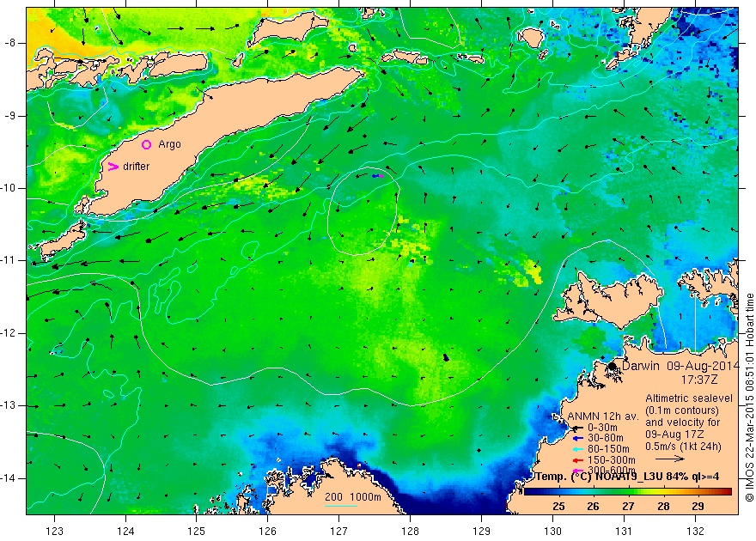This screenshot has height=541, width=756.
Task: Click the magenta drifter arrowhead marker
Action: pos(113,167)
